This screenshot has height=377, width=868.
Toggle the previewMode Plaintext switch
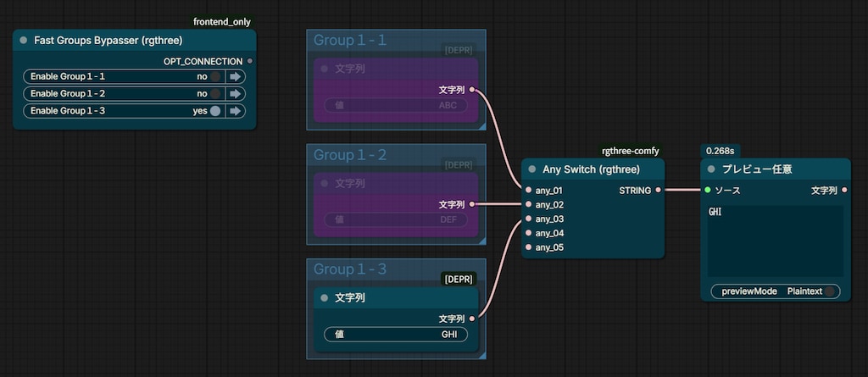point(829,291)
